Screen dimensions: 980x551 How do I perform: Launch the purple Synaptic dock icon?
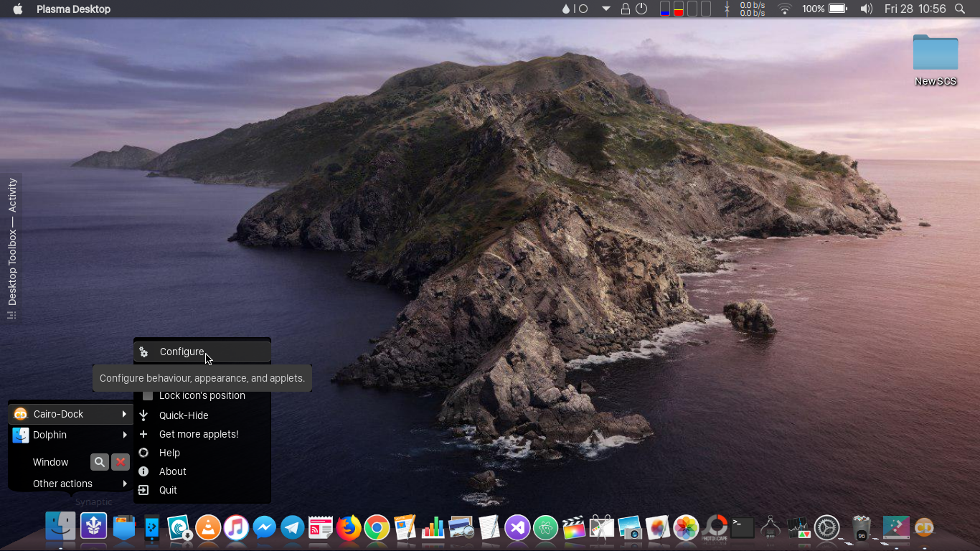pos(94,526)
